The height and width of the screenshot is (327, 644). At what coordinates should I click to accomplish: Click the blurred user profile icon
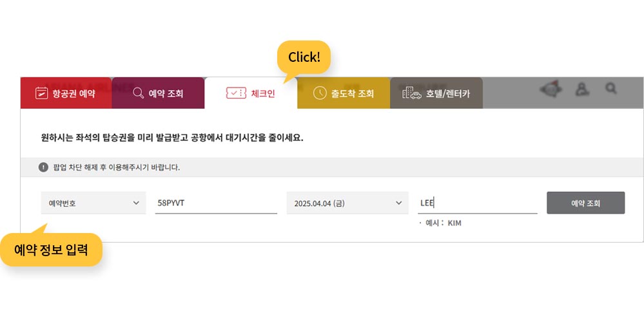(582, 89)
